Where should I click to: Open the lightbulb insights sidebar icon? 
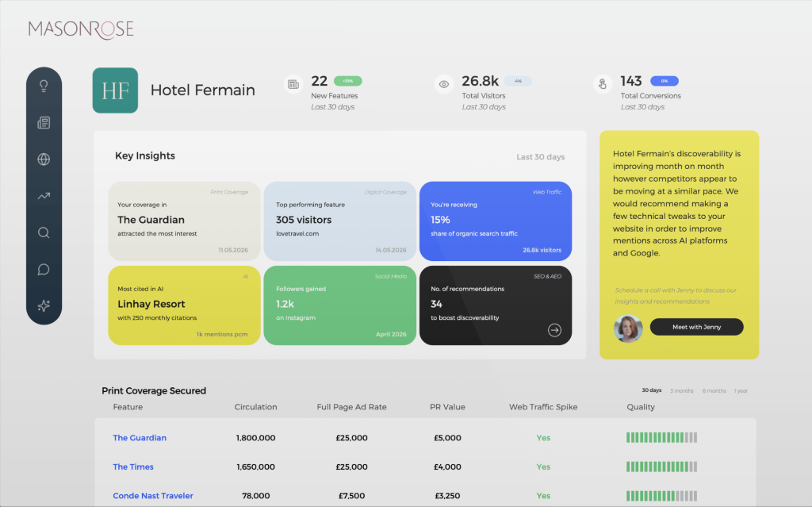[x=44, y=86]
